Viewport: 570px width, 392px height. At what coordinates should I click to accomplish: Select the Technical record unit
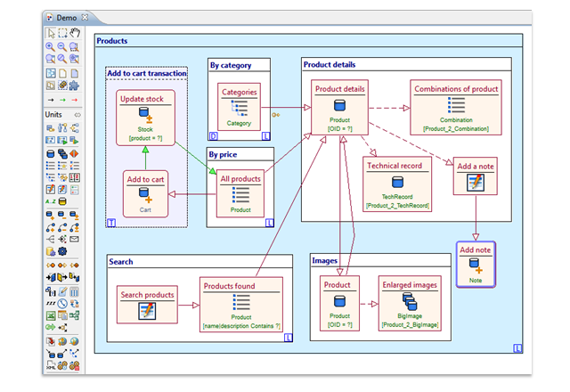(x=397, y=184)
